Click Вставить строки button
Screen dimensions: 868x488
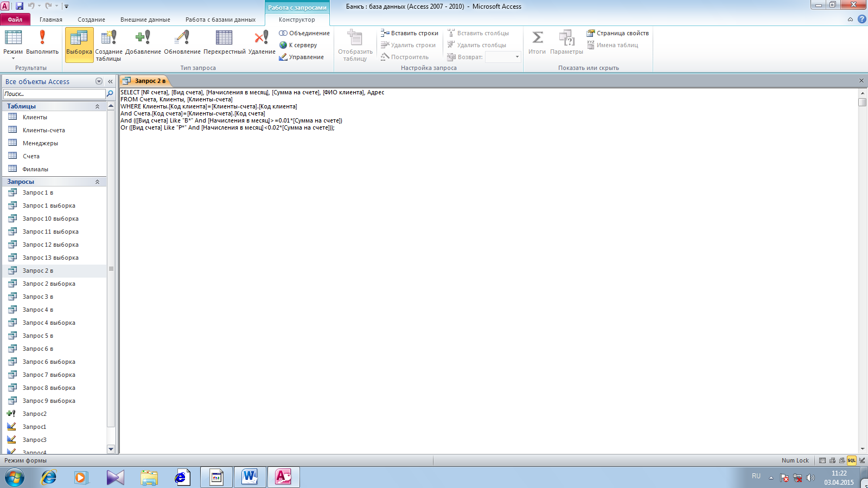click(x=410, y=33)
